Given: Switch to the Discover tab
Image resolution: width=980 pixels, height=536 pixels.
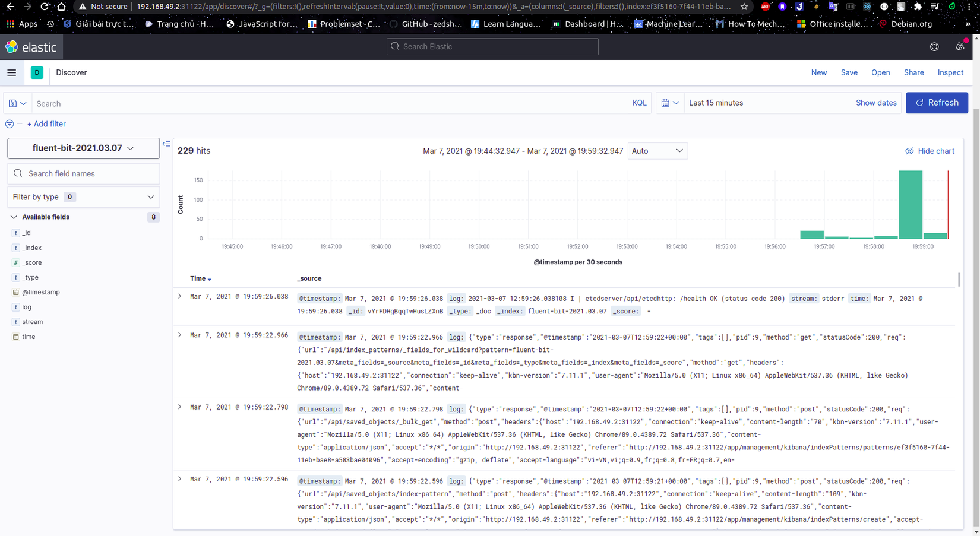Looking at the screenshot, I should [x=71, y=72].
